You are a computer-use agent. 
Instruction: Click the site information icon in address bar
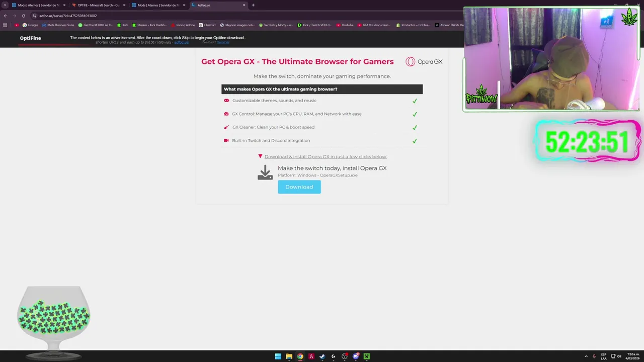click(x=34, y=16)
